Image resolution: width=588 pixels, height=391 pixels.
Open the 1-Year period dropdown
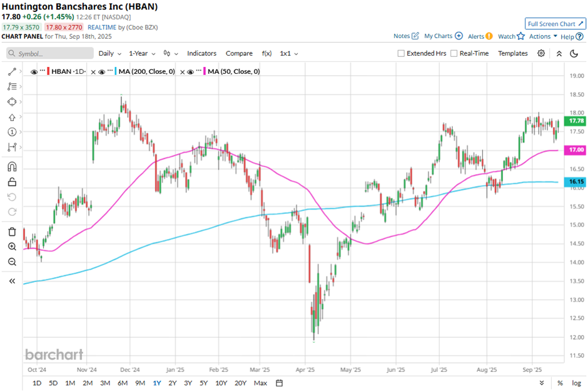point(142,54)
